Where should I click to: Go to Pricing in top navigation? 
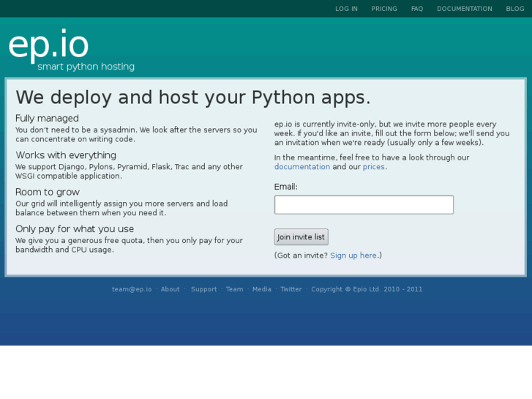pyautogui.click(x=384, y=9)
